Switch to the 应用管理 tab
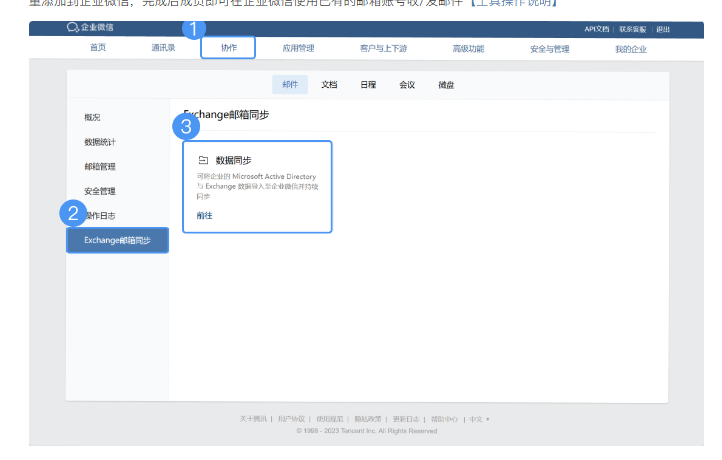The width and height of the screenshot is (722, 460). [x=297, y=47]
